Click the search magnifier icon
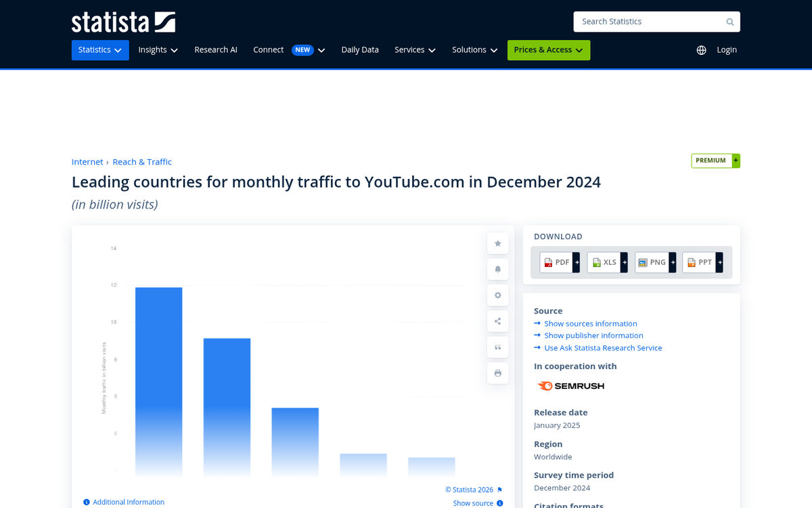812x508 pixels. 730,22
